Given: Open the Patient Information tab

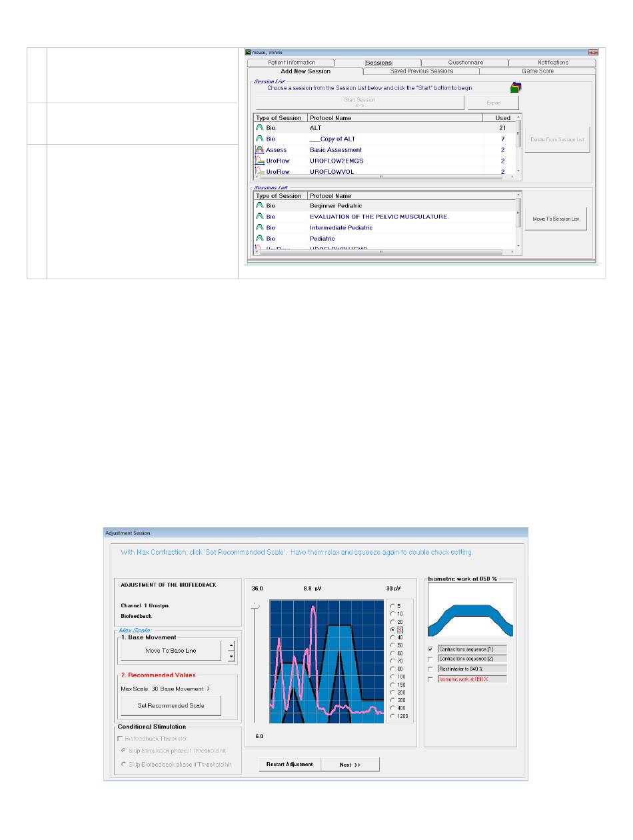Looking at the screenshot, I should (x=291, y=63).
